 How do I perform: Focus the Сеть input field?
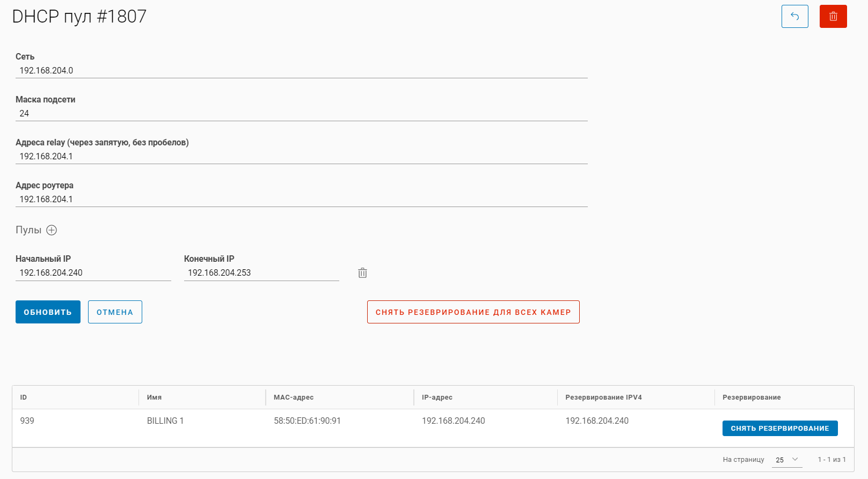(301, 70)
